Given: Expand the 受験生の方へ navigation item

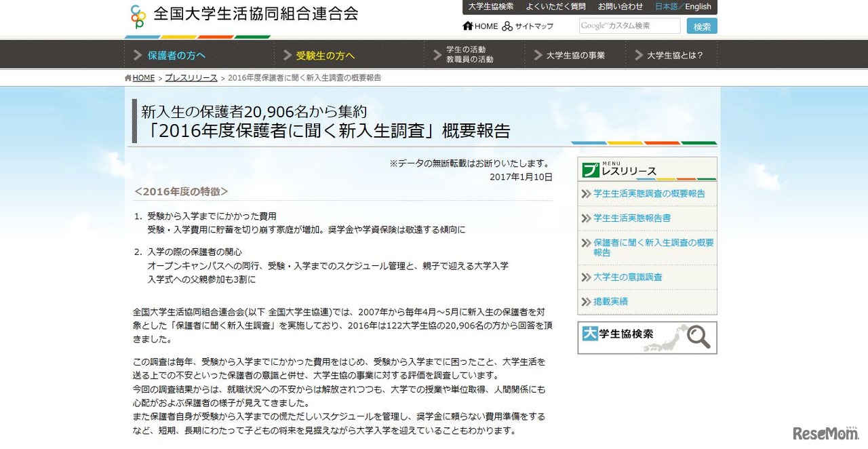Looking at the screenshot, I should [x=323, y=54].
